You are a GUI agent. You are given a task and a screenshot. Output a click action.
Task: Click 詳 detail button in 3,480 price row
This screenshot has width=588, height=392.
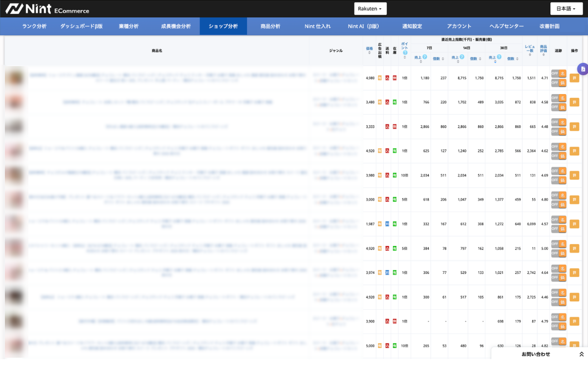pos(574,102)
